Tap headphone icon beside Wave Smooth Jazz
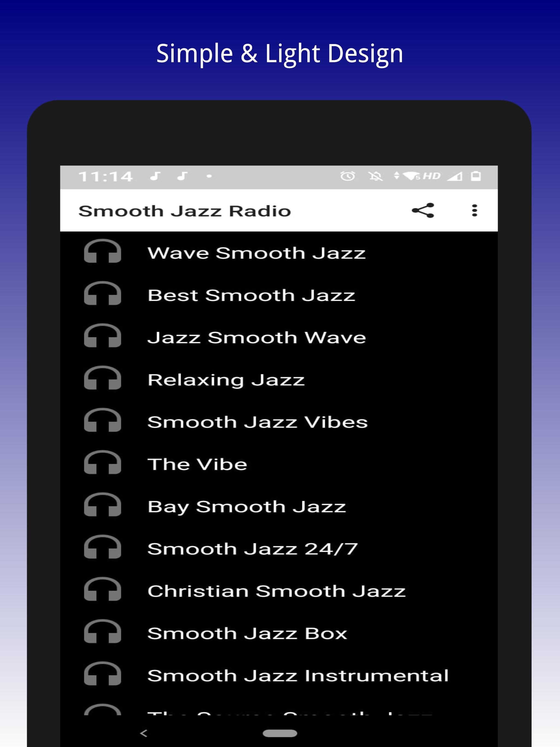560x747 pixels. 102,251
